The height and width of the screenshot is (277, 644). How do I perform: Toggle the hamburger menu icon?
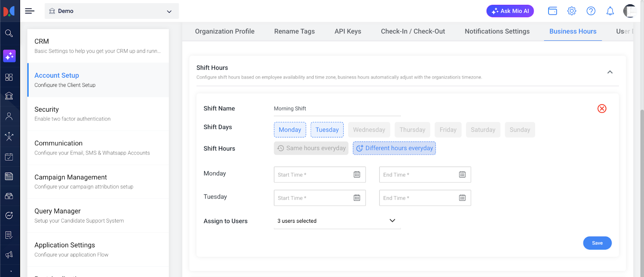pos(29,11)
